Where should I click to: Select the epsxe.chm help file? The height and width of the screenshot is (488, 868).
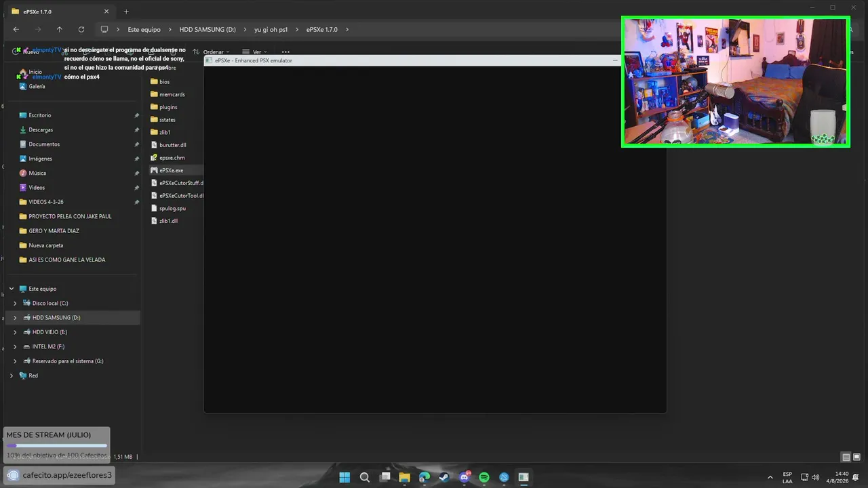click(167, 158)
